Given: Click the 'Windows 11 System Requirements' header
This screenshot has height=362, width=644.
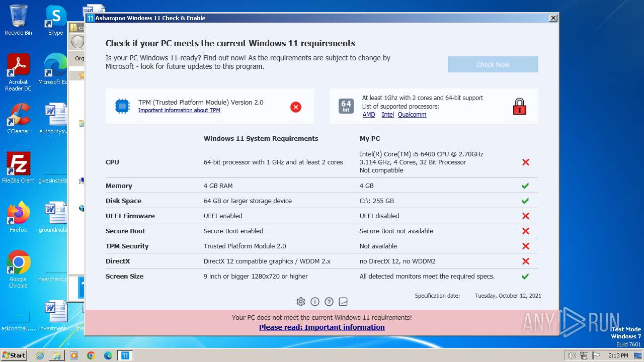Looking at the screenshot, I should tap(261, 138).
